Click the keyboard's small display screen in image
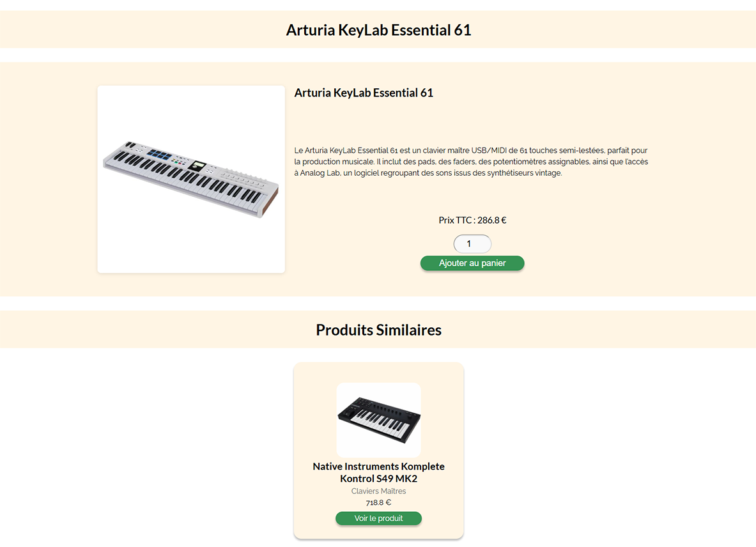 [x=197, y=166]
